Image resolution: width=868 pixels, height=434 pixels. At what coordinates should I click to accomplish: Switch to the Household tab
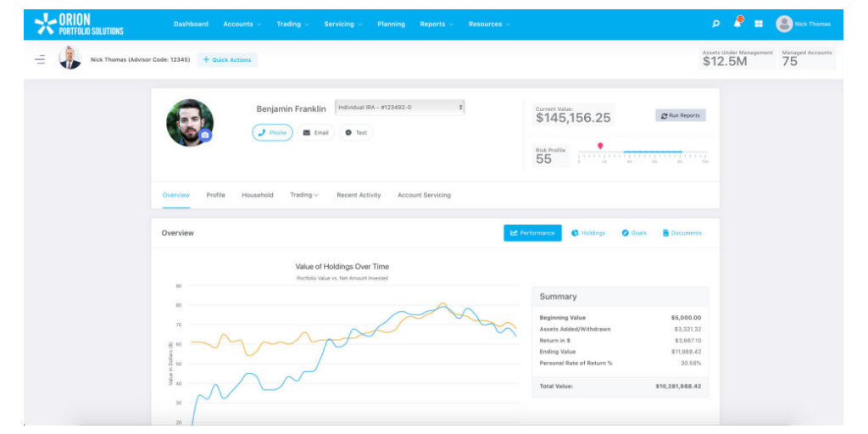[x=258, y=195]
